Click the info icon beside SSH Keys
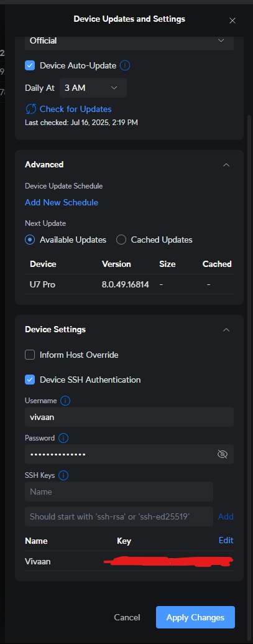Image resolution: width=253 pixels, height=644 pixels. [x=63, y=475]
